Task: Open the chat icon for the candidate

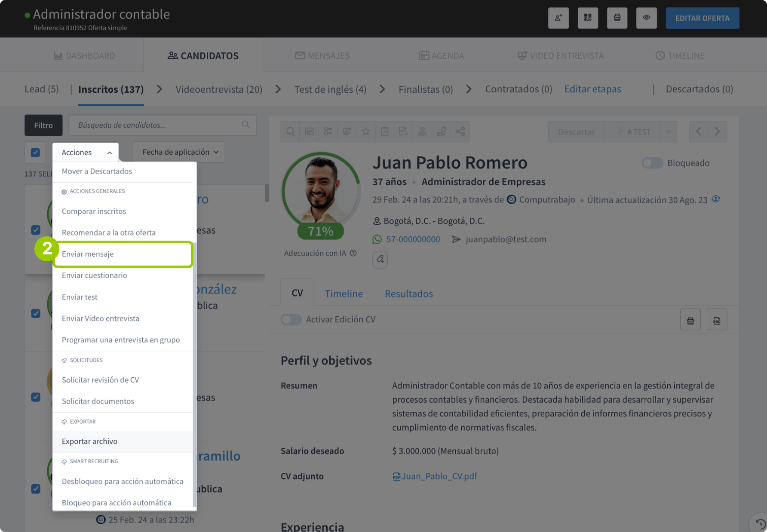Action: click(290, 132)
